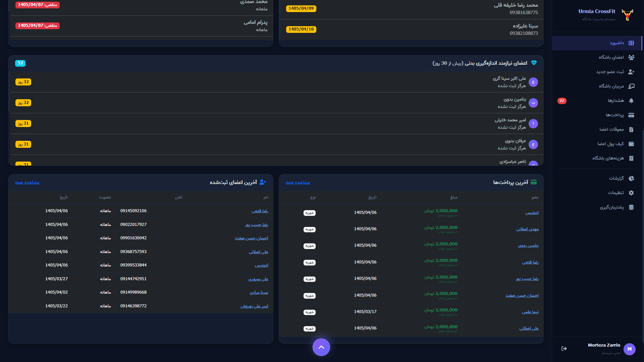Click مشاهده همه in آخرین اعضای ثبت‌شده

27,182
